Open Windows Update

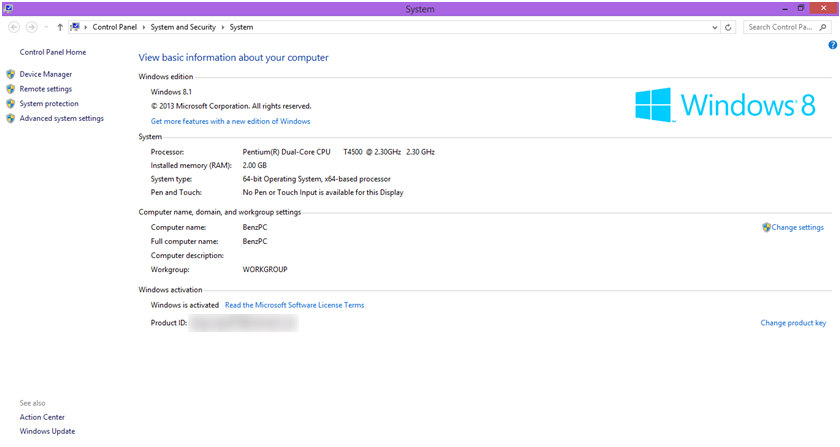tap(47, 431)
